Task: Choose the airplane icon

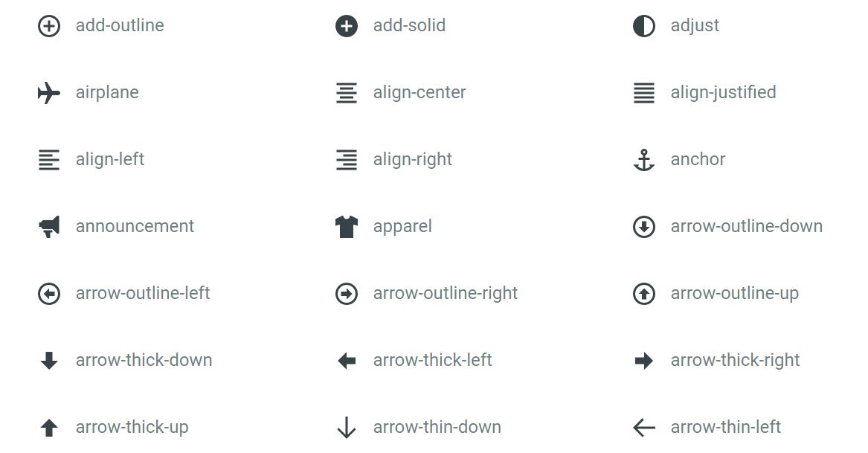Action: coord(48,93)
